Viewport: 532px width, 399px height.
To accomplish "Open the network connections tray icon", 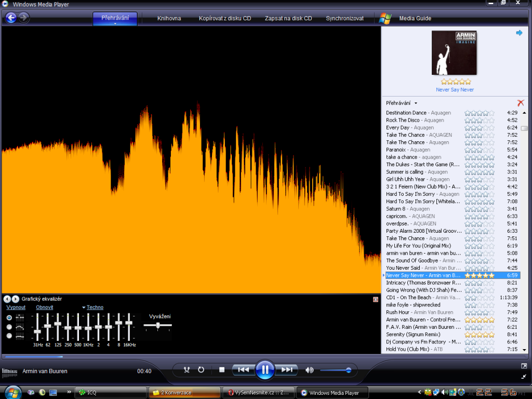I will point(436,393).
